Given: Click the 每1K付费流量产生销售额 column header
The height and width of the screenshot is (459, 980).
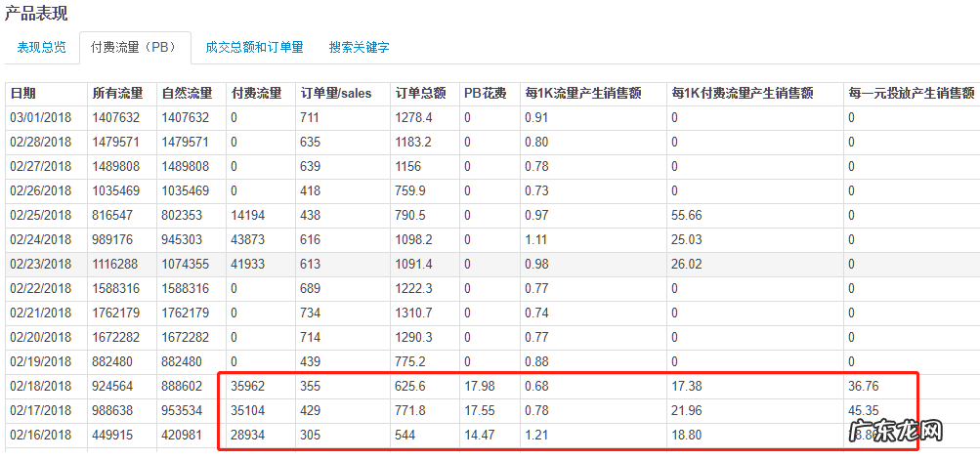Looking at the screenshot, I should point(743,94).
